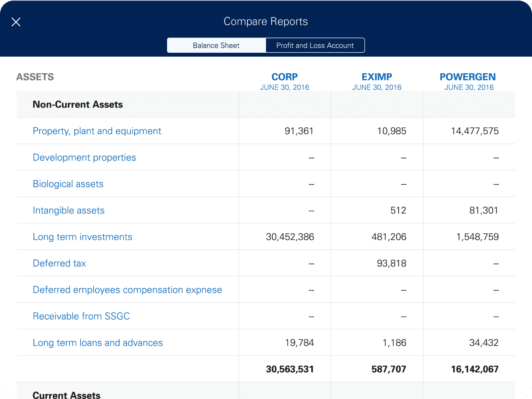Open the EXIMP column header
Image resolution: width=532 pixels, height=399 pixels.
click(x=377, y=77)
